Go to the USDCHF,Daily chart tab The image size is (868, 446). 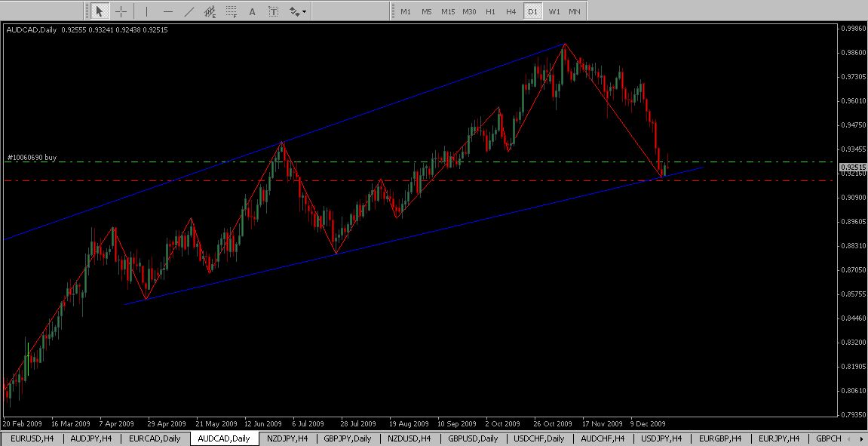539,438
